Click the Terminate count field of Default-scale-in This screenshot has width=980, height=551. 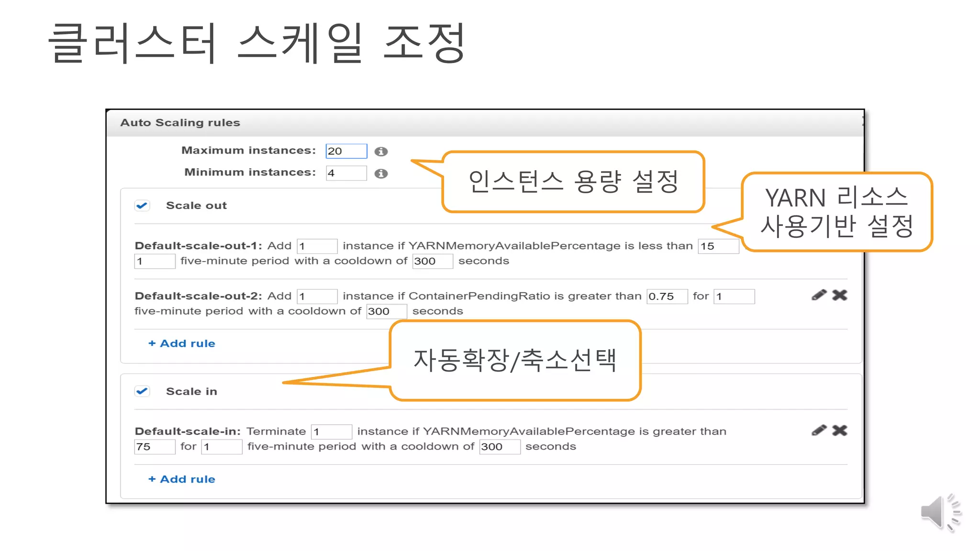(332, 432)
